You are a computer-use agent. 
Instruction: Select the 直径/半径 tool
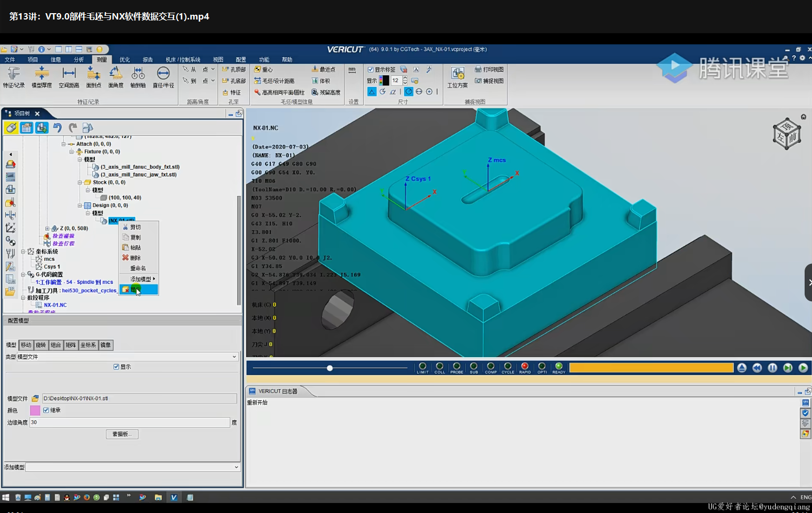[163, 77]
